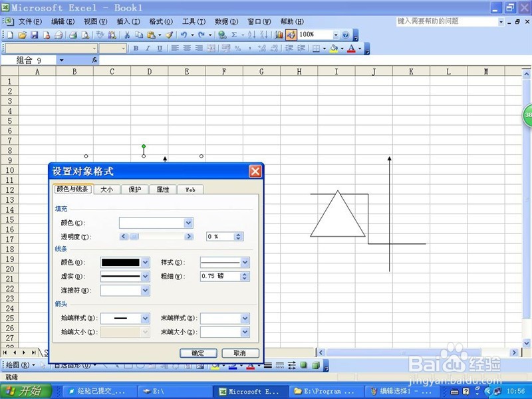Apply AutoSum with the sigma icon
This screenshot has height=399, width=532.
234,35
